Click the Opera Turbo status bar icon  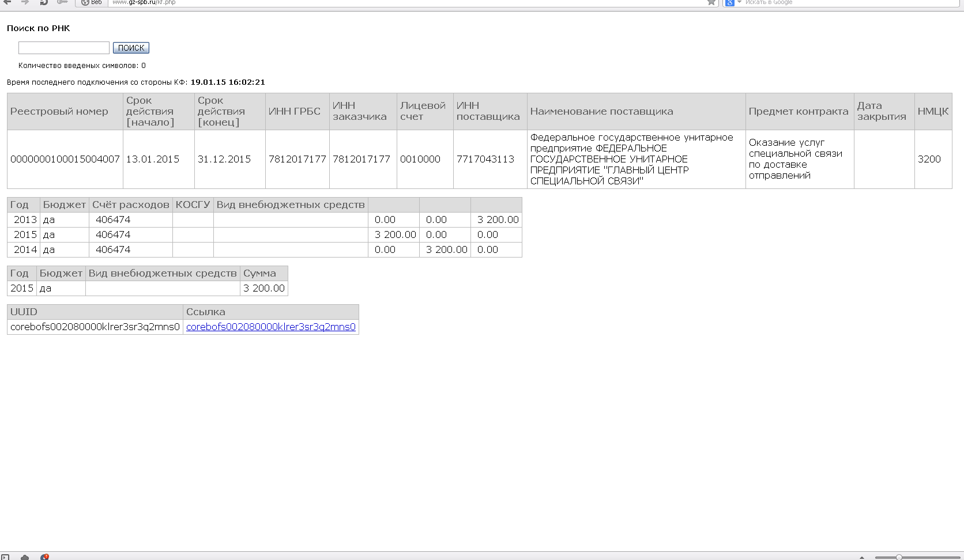click(x=44, y=557)
